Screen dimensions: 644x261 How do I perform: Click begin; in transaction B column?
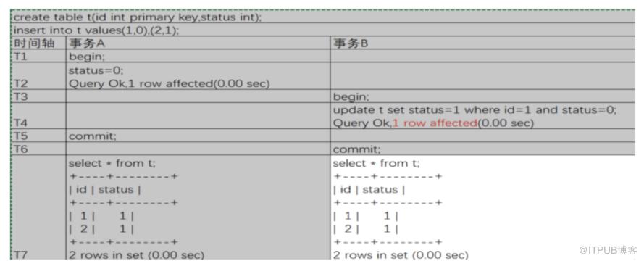351,97
